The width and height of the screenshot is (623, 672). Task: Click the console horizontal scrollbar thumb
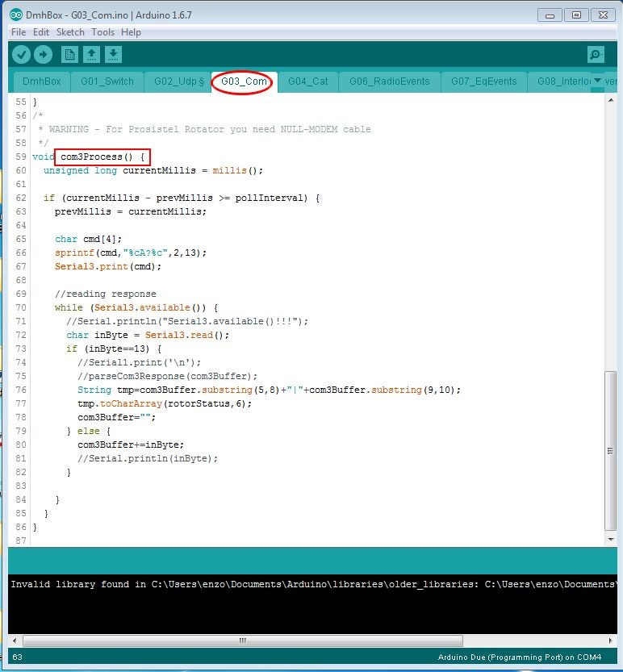(243, 641)
